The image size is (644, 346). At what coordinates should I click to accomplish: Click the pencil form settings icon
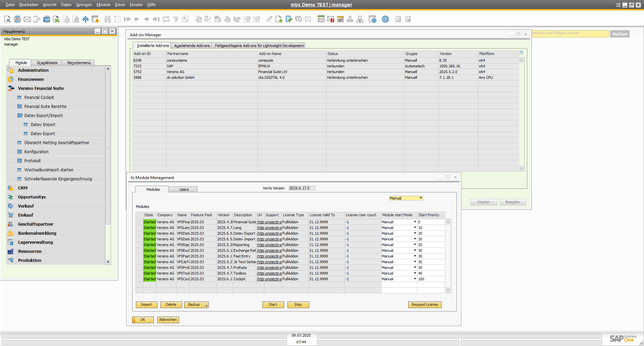[x=269, y=19]
